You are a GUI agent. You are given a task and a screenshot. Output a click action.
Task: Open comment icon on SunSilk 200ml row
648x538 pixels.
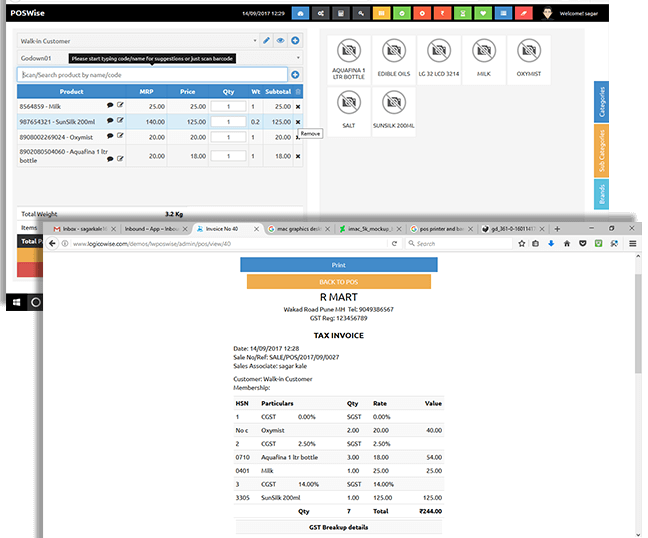[110, 121]
